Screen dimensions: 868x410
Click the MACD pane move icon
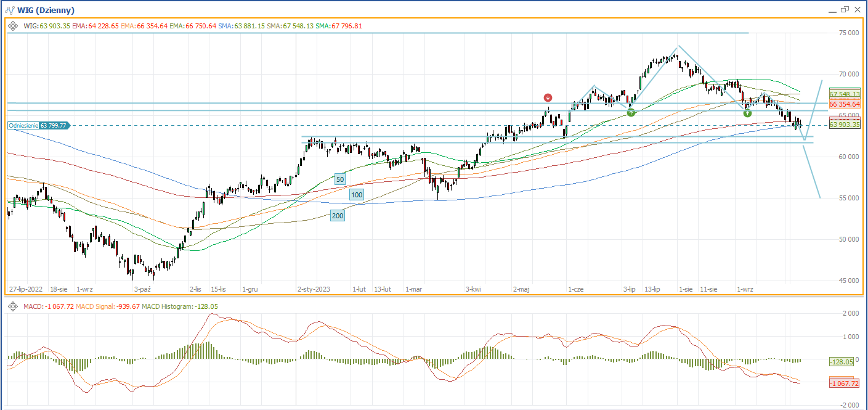coord(14,306)
